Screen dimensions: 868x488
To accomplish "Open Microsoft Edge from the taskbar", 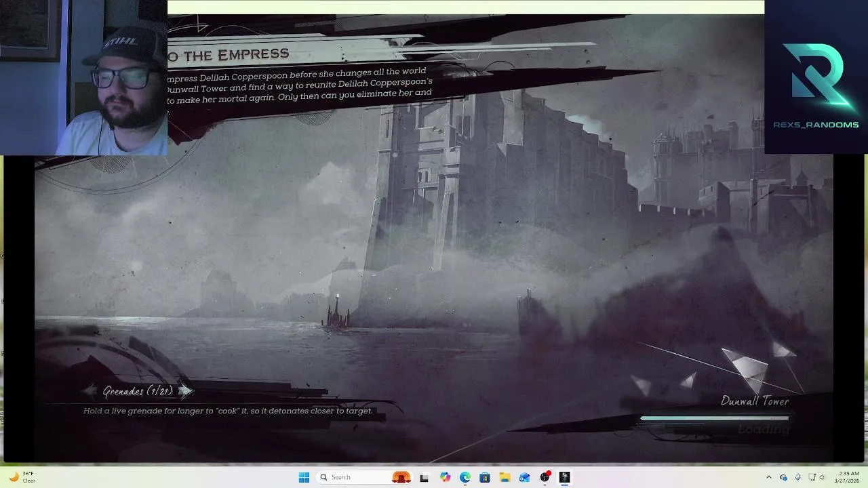I will click(465, 477).
